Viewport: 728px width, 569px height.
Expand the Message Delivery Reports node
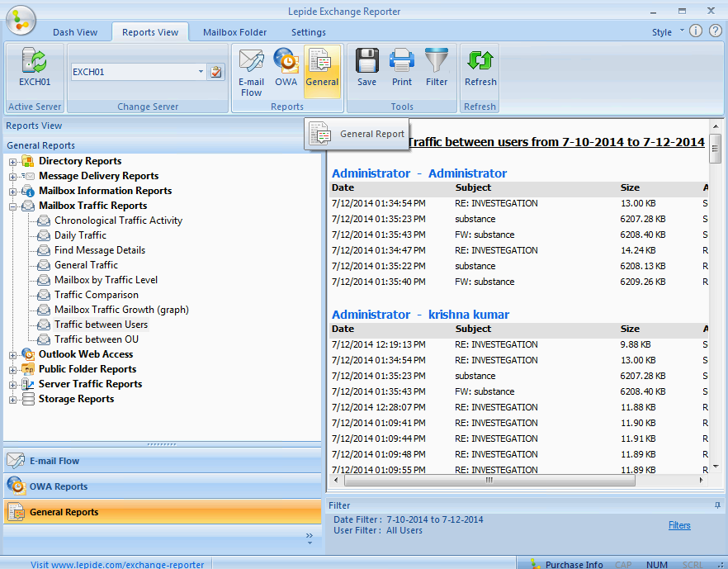point(12,177)
